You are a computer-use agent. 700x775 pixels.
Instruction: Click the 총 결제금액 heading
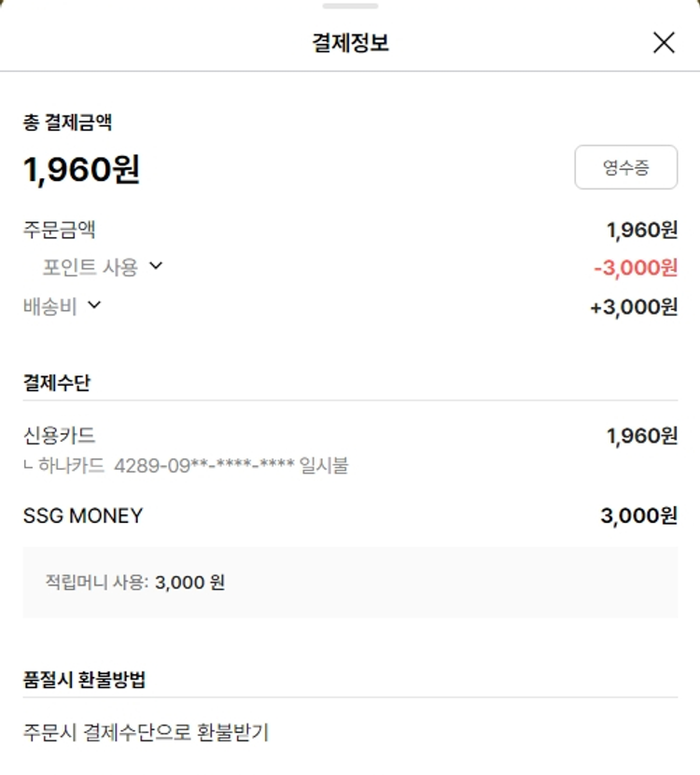(x=67, y=121)
